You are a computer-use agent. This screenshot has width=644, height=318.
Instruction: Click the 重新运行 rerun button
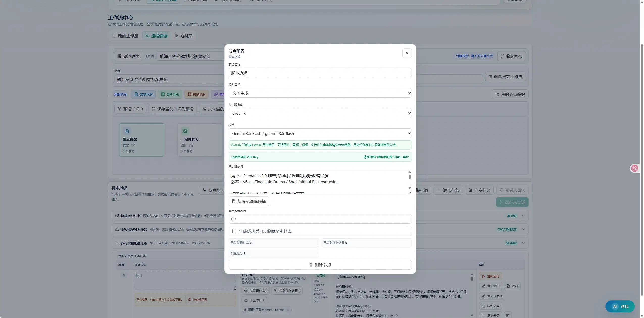pyautogui.click(x=490, y=276)
